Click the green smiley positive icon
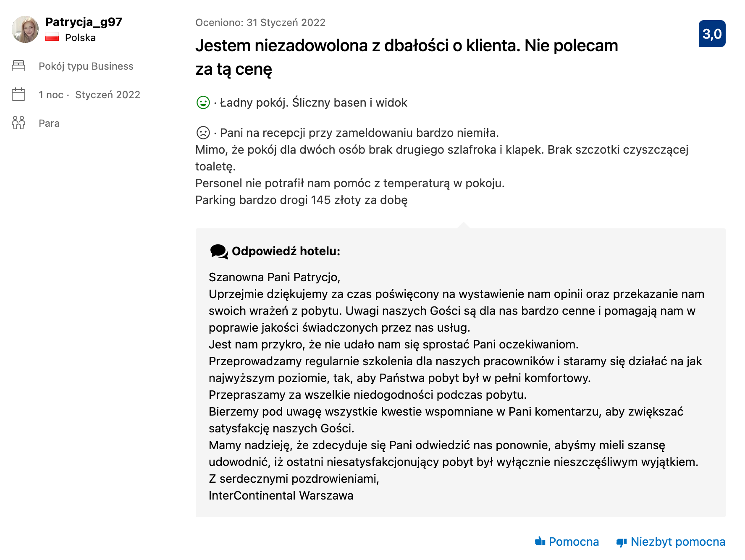The height and width of the screenshot is (560, 745). coord(203,102)
